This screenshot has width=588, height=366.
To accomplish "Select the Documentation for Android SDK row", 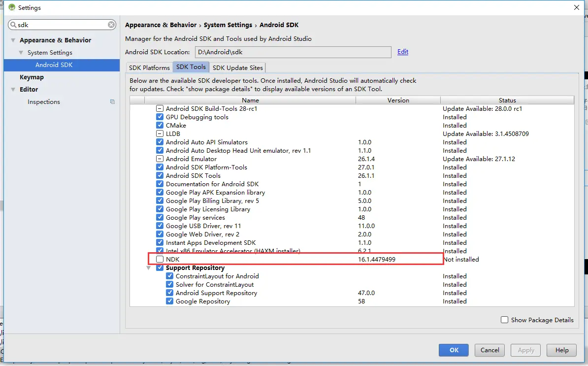I will (x=212, y=184).
